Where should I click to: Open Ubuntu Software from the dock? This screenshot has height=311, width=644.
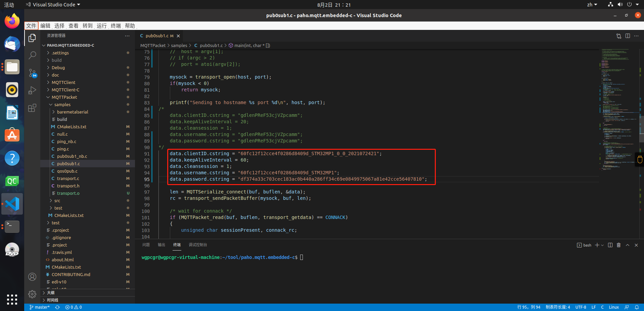[x=12, y=135]
